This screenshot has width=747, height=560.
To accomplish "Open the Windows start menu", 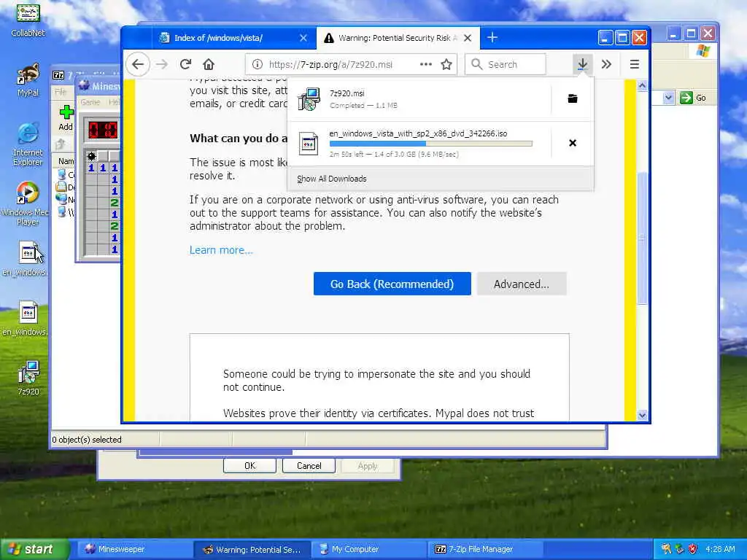I will point(34,549).
